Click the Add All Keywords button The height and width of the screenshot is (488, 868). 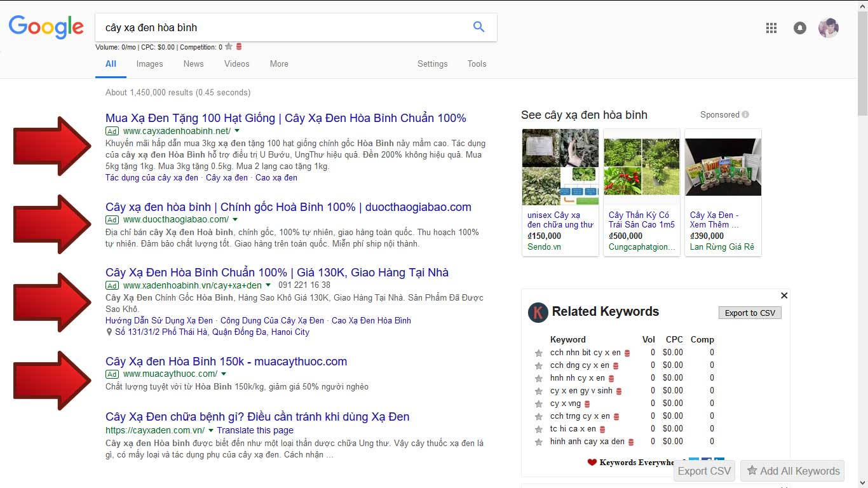coord(792,471)
